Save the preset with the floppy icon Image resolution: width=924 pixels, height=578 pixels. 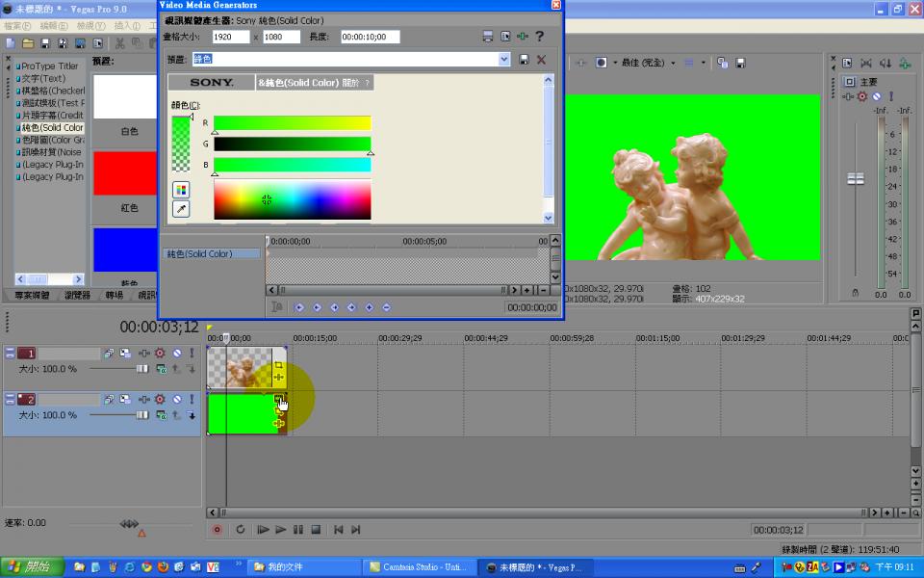524,60
